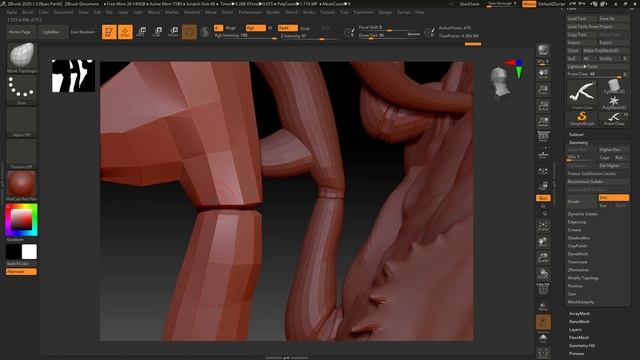
Task: Collapse the Geometry section
Action: [x=578, y=142]
